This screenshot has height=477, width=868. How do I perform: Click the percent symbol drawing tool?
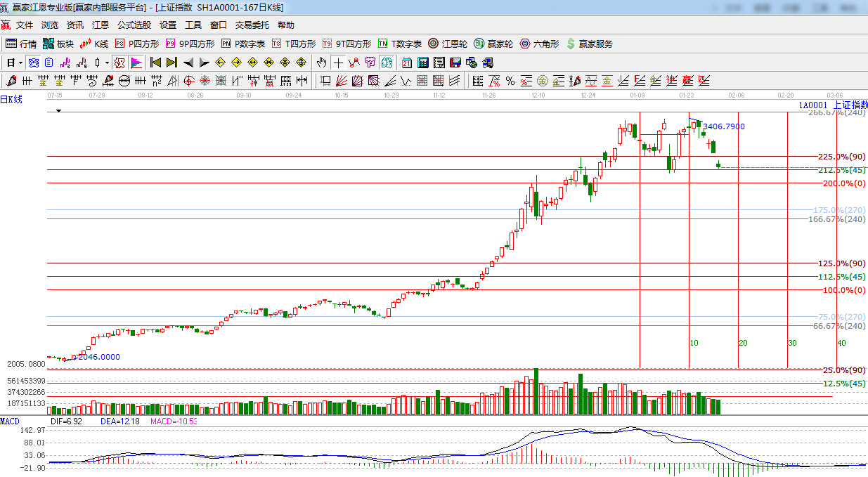[x=510, y=80]
